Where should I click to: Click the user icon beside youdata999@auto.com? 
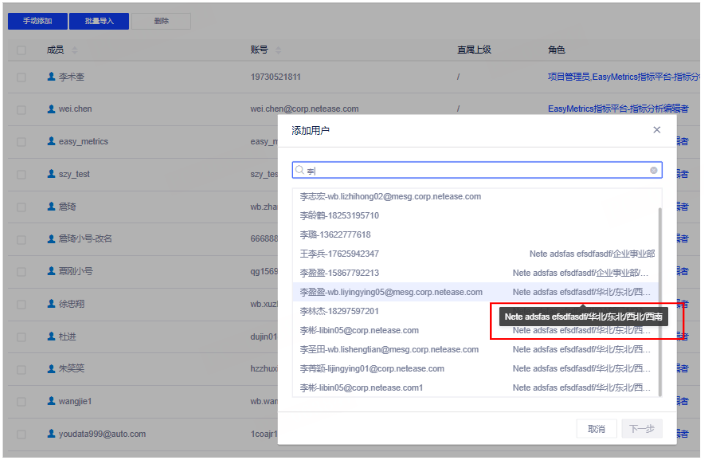[50, 434]
